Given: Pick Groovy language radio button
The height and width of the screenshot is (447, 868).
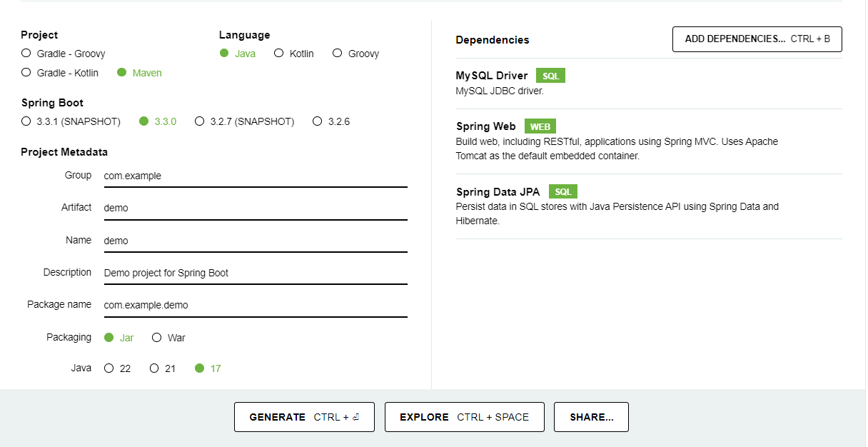Looking at the screenshot, I should point(338,54).
